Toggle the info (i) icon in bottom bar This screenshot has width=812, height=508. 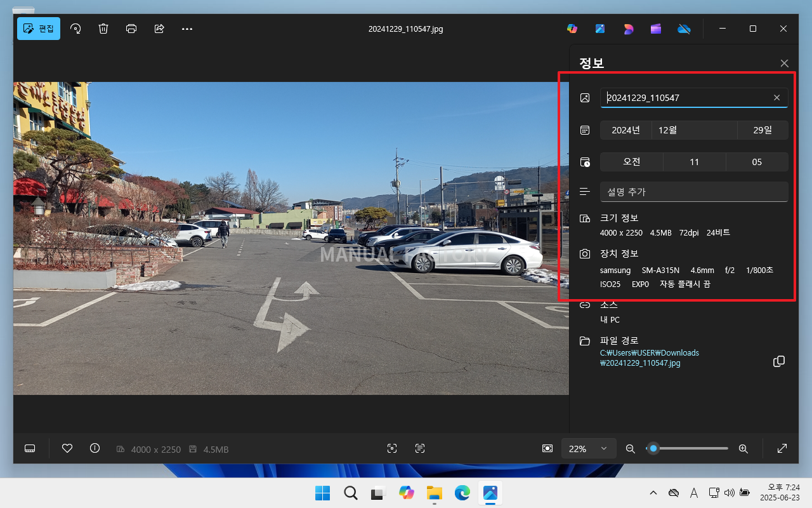(x=95, y=448)
